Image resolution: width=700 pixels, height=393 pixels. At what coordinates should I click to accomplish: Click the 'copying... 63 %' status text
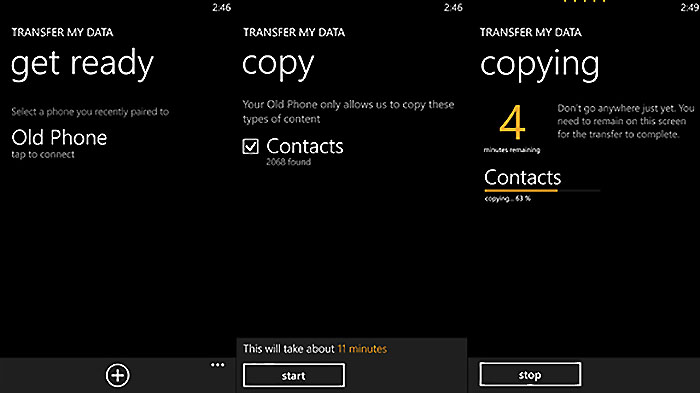(508, 199)
